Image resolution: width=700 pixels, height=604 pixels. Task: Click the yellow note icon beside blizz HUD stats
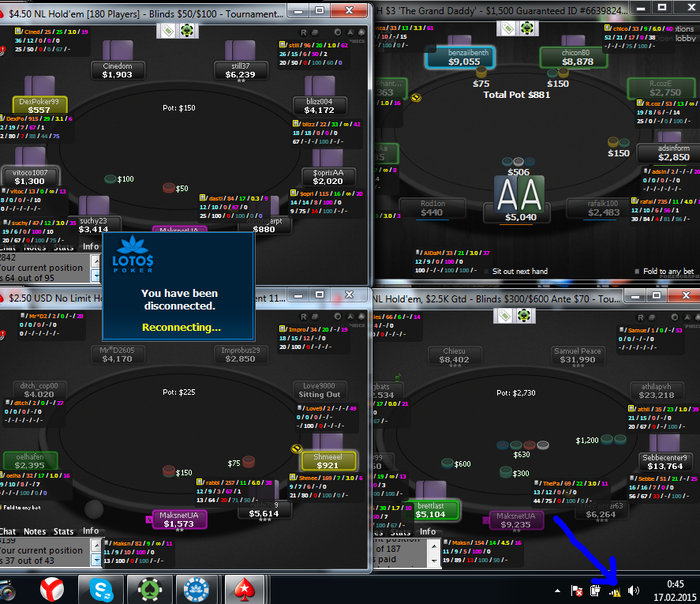[x=296, y=123]
